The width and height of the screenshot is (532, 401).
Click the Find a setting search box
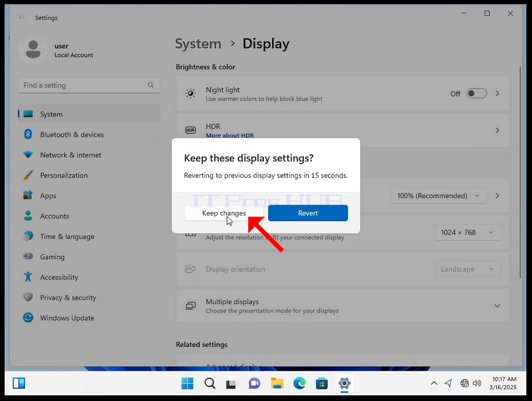point(89,85)
